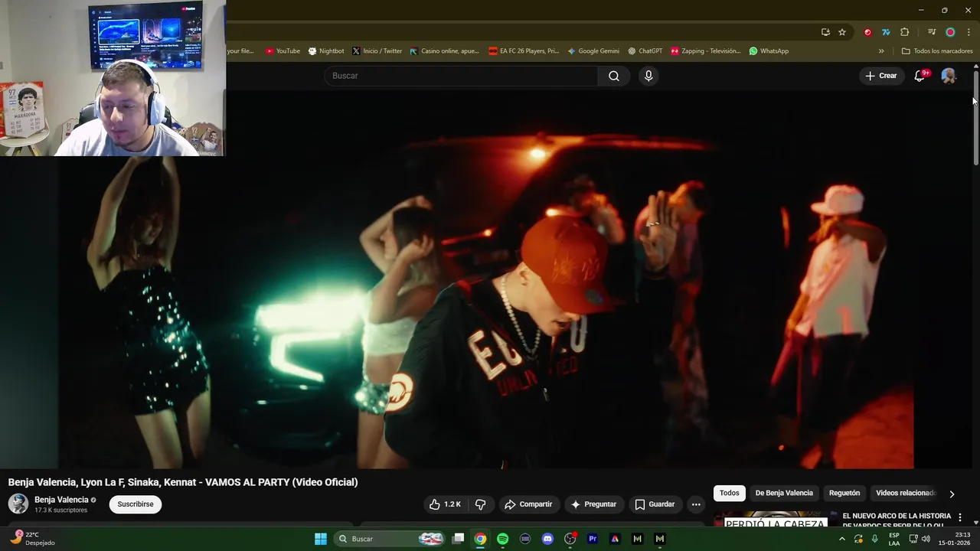Open the EA FC 26 Players bookmark
Image resolution: width=980 pixels, height=551 pixels.
pos(524,51)
